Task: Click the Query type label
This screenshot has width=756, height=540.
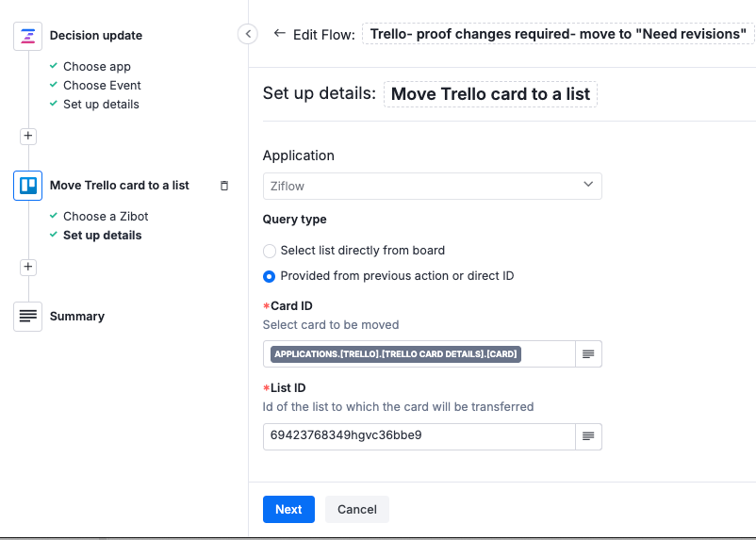Action: click(295, 220)
